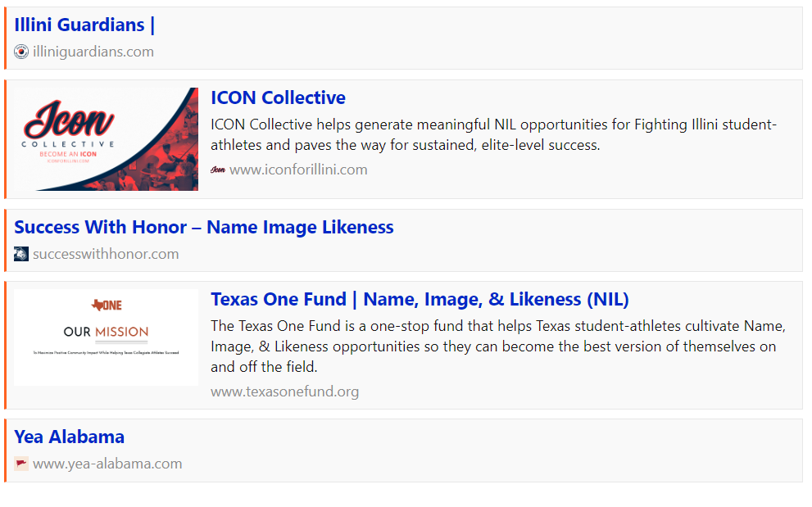The width and height of the screenshot is (812, 507).
Task: Click the Yea Alabama flag favicon
Action: coord(21,464)
